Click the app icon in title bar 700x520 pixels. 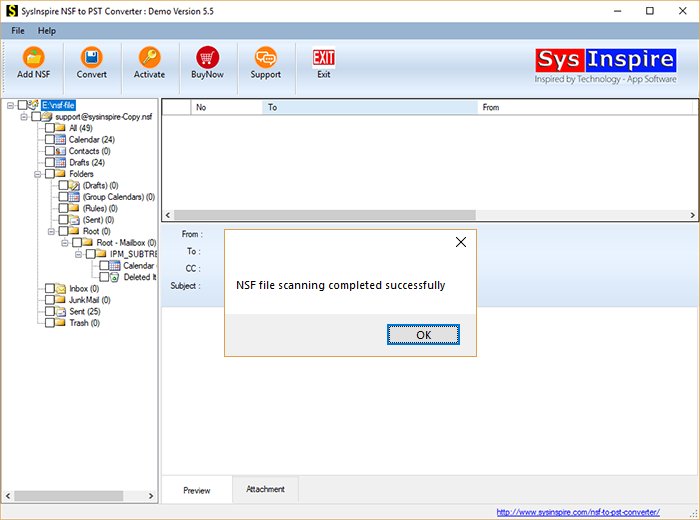(12, 11)
